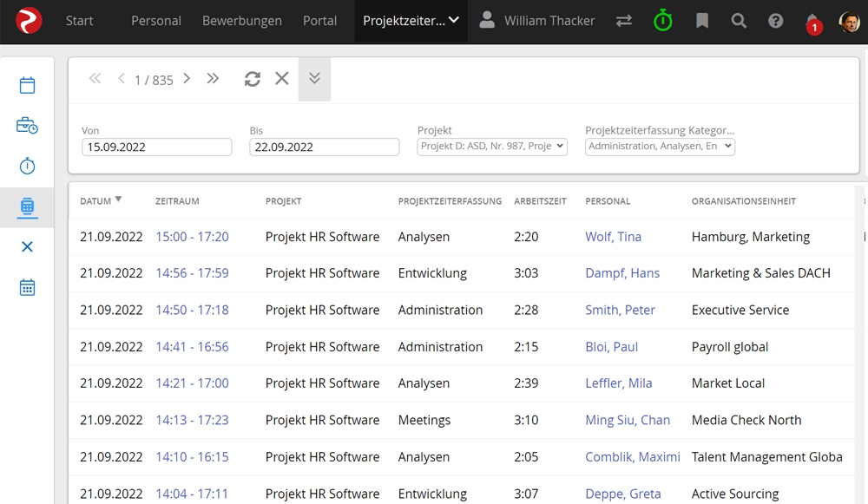Click the Personal column header
Viewport: 868px width, 504px height.
[x=608, y=201]
